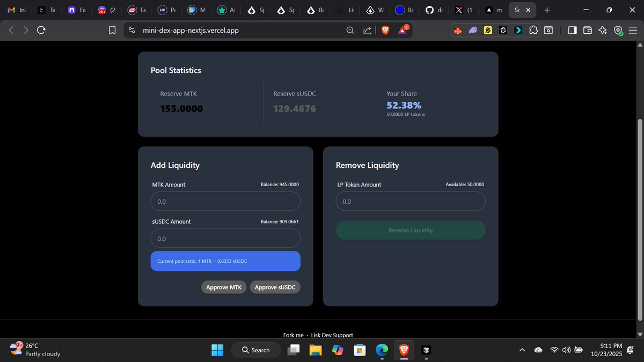The width and height of the screenshot is (644, 362).
Task: Open the teal chevron extension icon
Action: 518,31
